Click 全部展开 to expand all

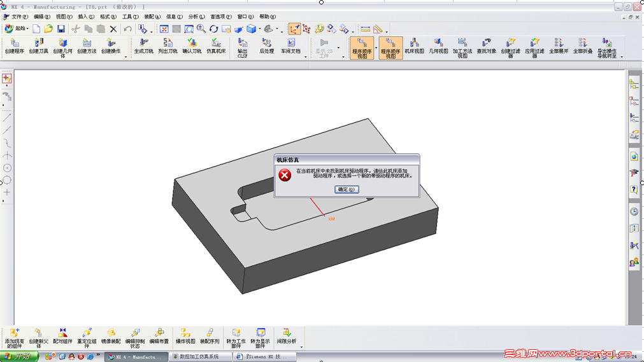click(559, 46)
